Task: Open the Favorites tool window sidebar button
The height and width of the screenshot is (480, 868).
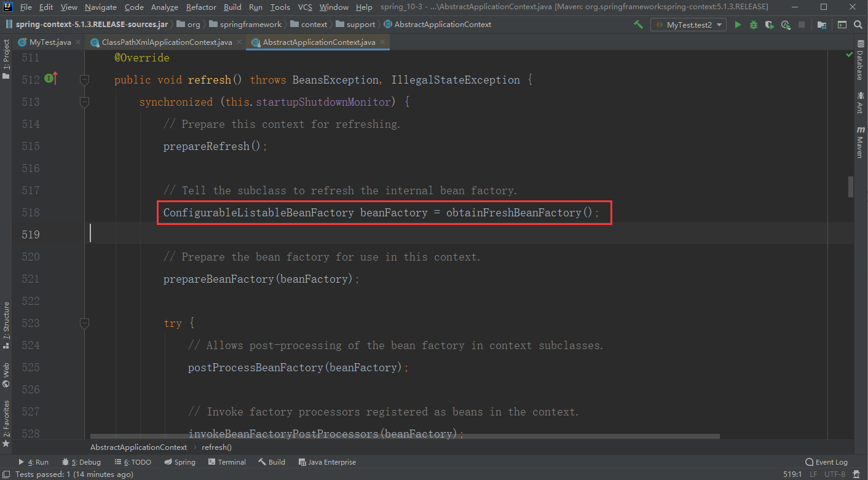Action: tap(6, 424)
